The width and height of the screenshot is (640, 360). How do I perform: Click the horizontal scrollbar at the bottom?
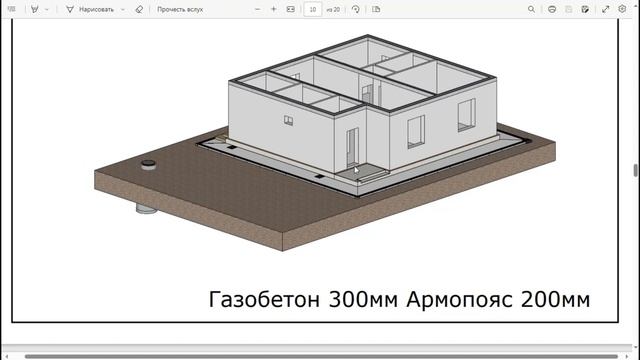click(321, 357)
